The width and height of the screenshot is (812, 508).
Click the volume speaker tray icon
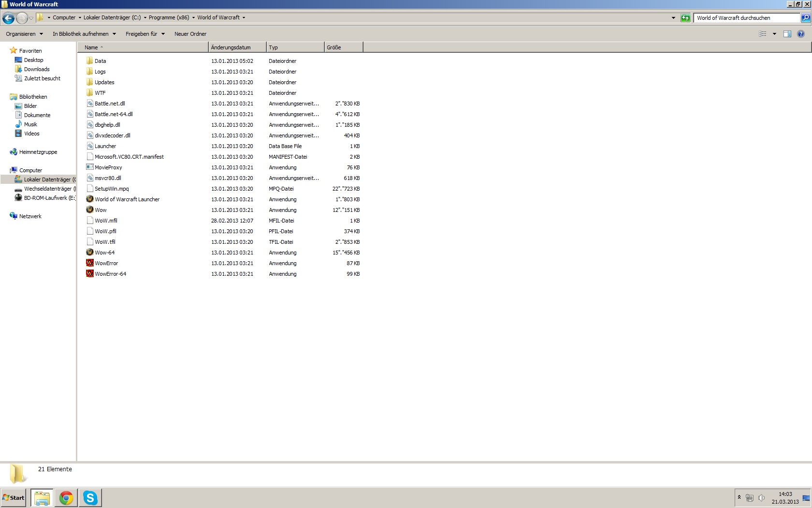pos(761,498)
